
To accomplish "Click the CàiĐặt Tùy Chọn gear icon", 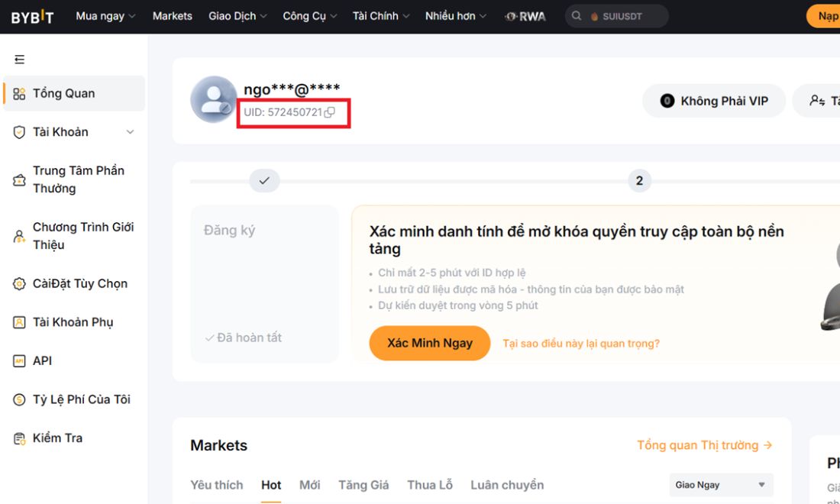I will [19, 284].
